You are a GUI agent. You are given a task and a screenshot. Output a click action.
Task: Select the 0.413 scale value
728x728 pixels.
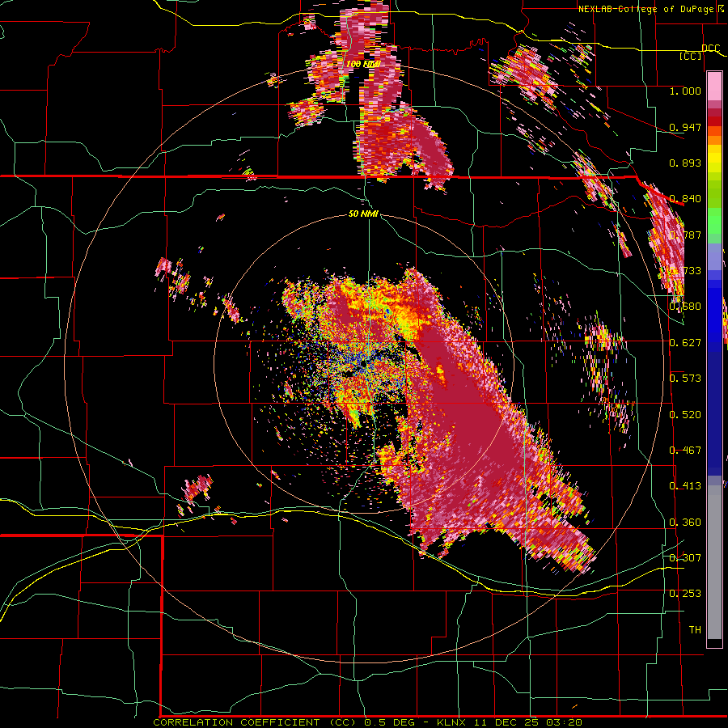pyautogui.click(x=685, y=486)
